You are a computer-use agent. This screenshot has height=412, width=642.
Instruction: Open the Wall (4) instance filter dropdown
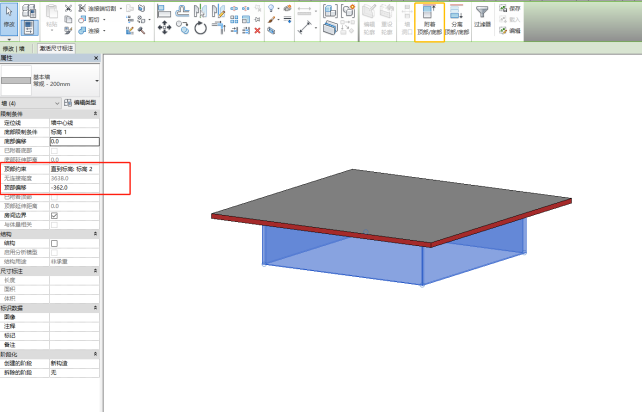pyautogui.click(x=57, y=103)
